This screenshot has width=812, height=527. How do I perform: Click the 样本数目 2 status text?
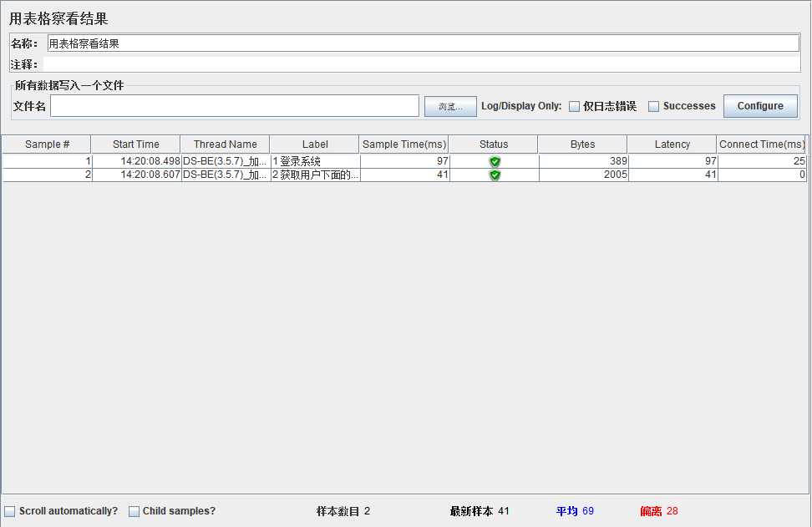pos(343,511)
